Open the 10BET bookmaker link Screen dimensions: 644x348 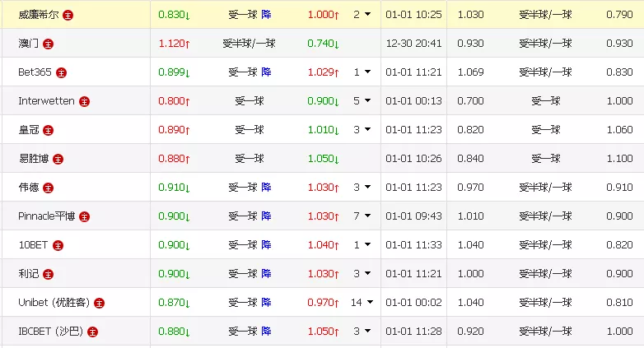tap(34, 245)
